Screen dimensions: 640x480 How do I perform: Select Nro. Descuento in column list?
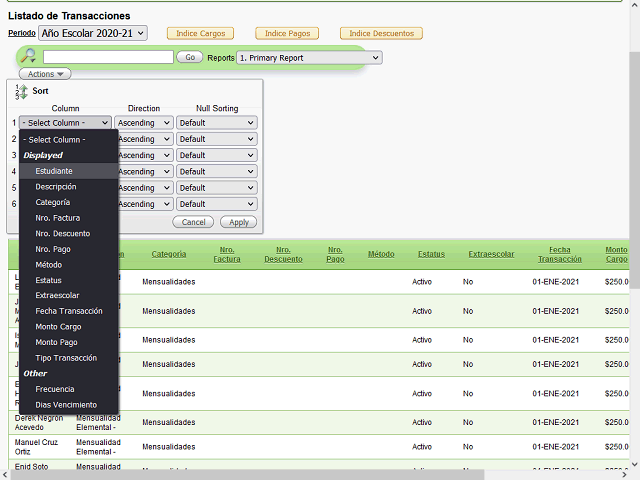[x=69, y=233]
